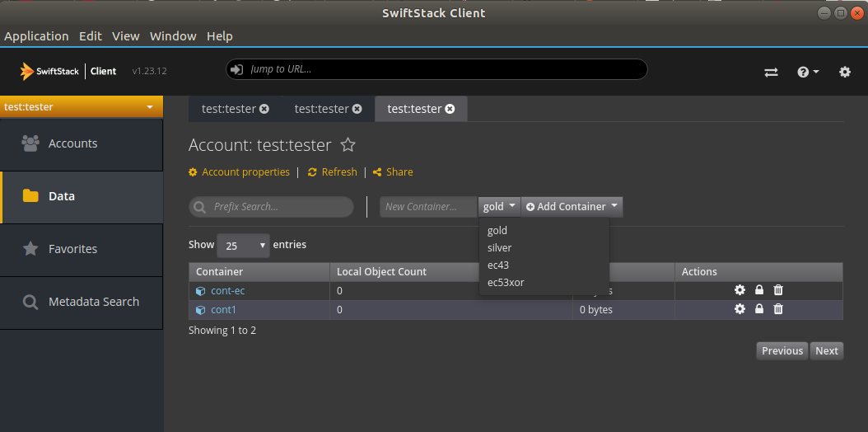Open the transfers arrows icon
This screenshot has height=432, width=868.
point(771,72)
